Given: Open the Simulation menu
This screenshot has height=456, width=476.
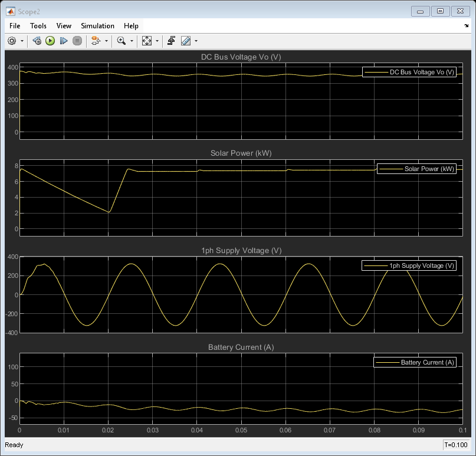Looking at the screenshot, I should click(x=97, y=26).
